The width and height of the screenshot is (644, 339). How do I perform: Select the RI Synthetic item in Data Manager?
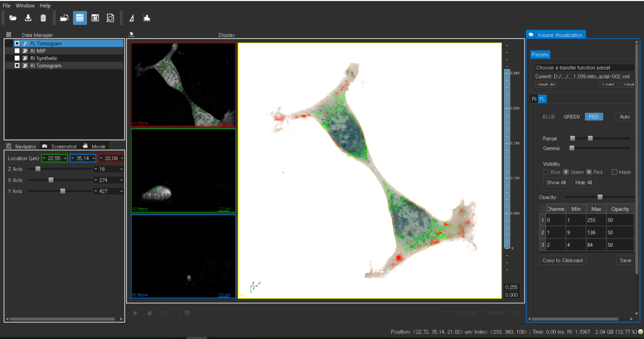(44, 58)
